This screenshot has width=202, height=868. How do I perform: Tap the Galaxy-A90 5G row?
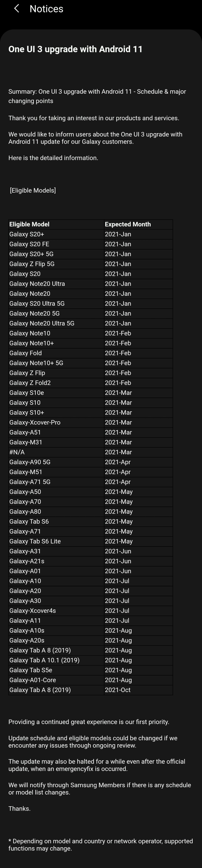click(90, 462)
